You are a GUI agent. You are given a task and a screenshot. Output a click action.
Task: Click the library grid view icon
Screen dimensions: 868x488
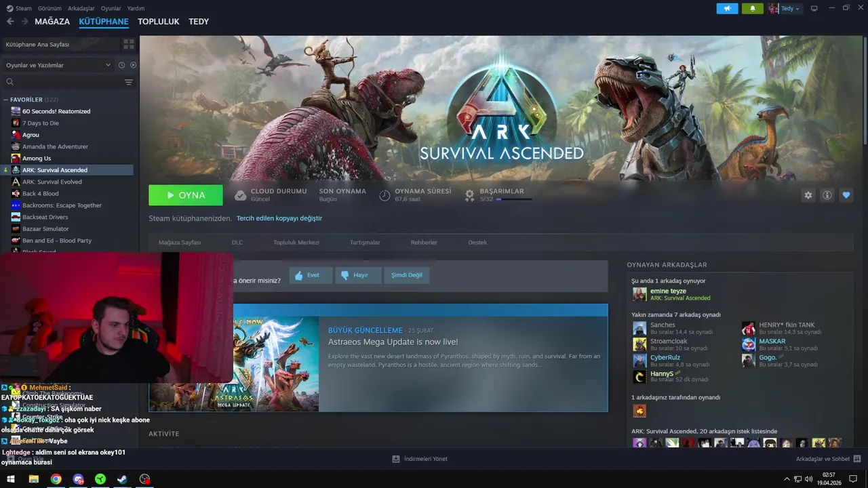coord(128,44)
